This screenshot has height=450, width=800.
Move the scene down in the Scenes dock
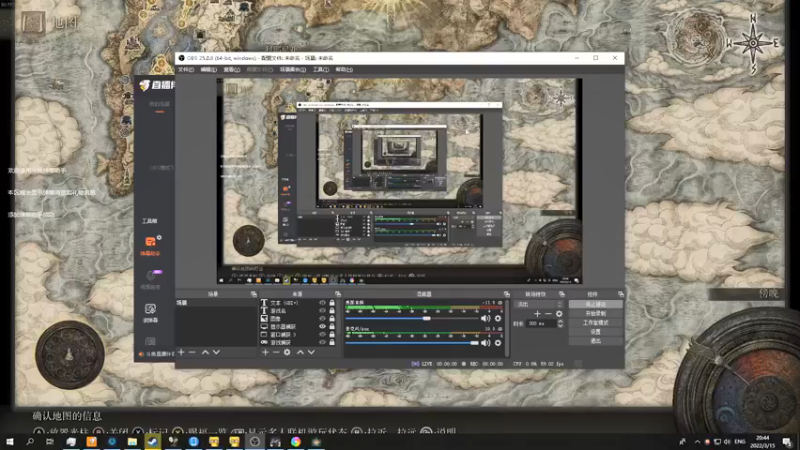216,352
